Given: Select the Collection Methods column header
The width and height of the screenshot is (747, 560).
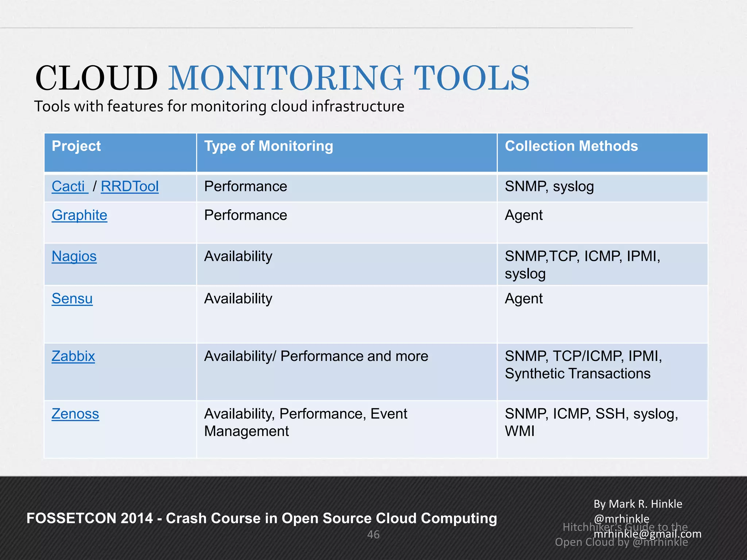Looking at the screenshot, I should pyautogui.click(x=603, y=152).
